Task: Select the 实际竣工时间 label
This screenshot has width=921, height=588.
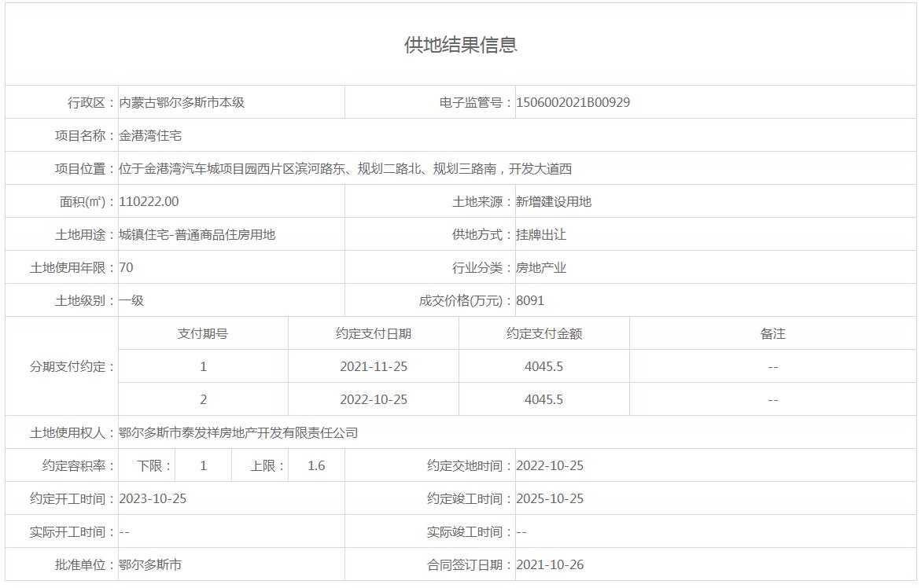Action: (470, 531)
